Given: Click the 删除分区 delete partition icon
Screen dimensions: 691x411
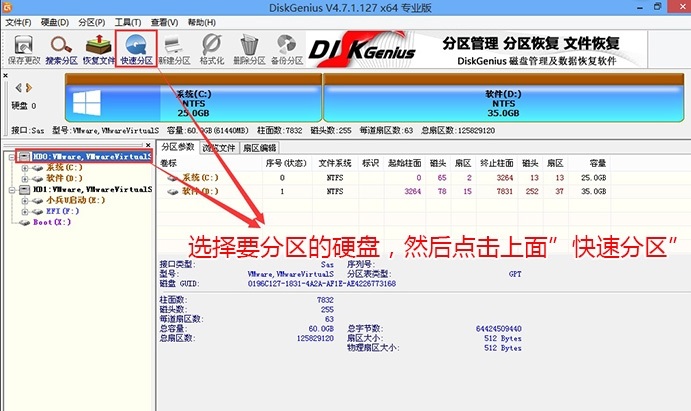Looking at the screenshot, I should tap(249, 49).
